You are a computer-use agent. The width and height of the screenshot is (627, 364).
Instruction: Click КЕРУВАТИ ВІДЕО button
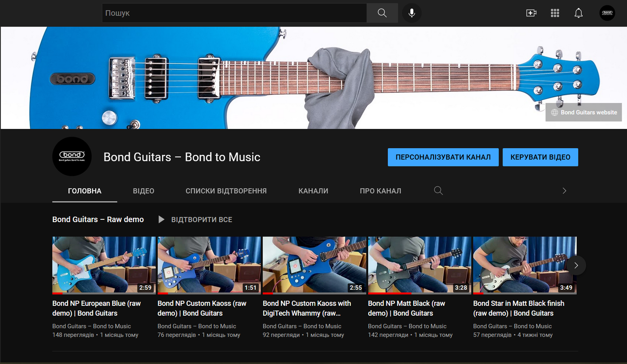[x=541, y=157]
